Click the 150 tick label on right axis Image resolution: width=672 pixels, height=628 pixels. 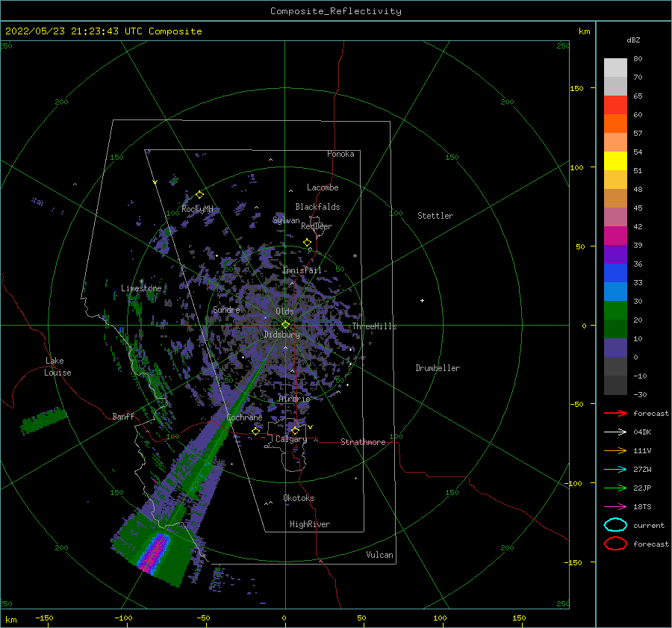[576, 88]
